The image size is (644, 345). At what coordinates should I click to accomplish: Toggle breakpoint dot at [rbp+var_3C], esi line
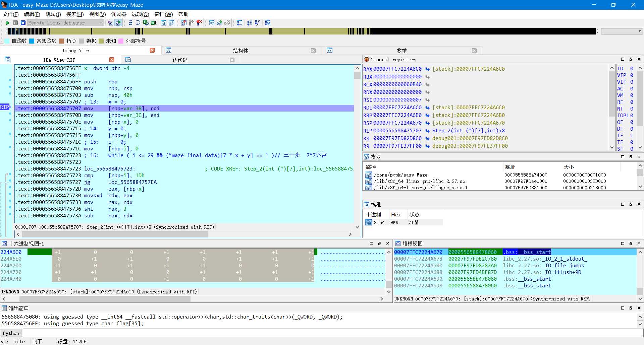pos(10,114)
